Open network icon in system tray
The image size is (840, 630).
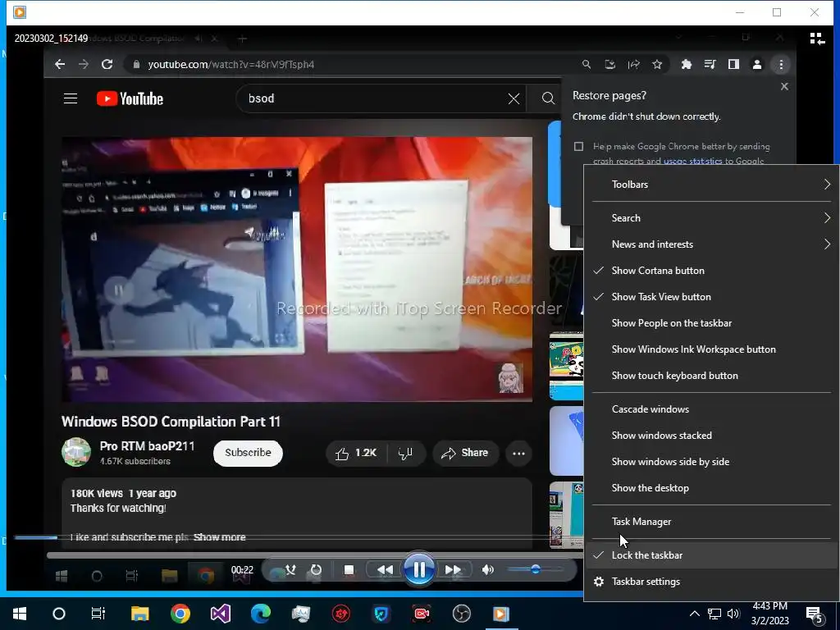[714, 614]
